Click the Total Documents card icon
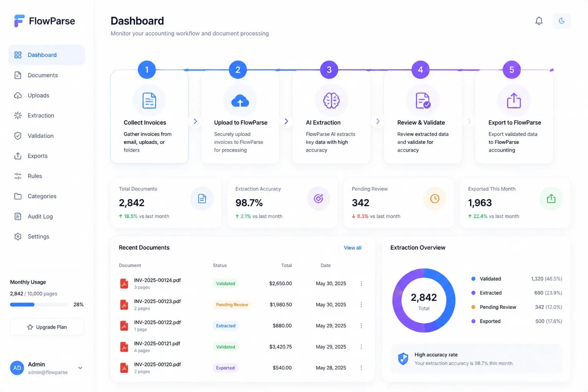 202,199
